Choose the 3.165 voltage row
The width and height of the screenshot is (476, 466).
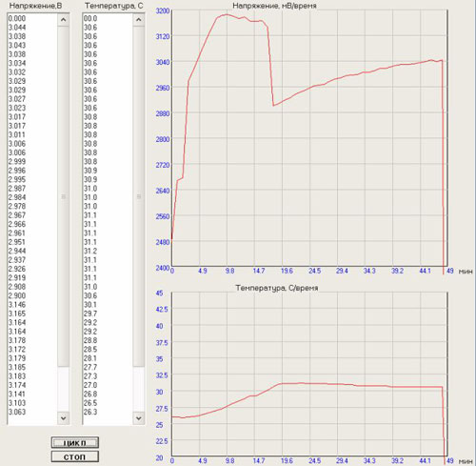(x=17, y=314)
